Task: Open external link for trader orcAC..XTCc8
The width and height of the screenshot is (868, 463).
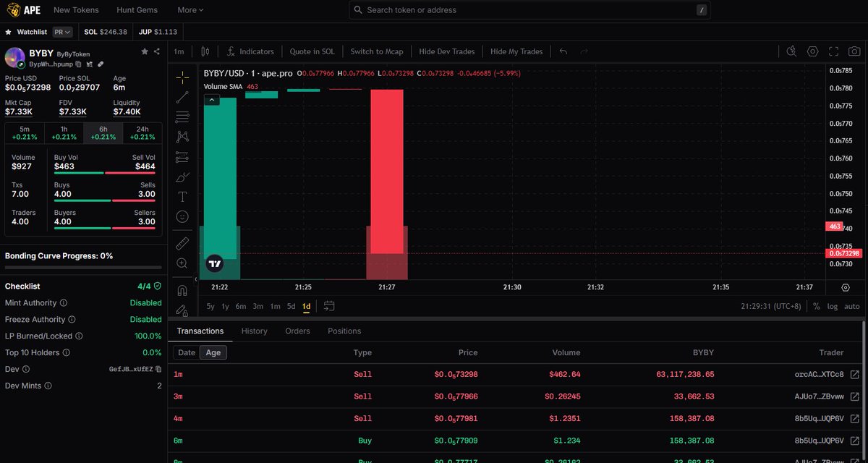Action: (x=855, y=375)
